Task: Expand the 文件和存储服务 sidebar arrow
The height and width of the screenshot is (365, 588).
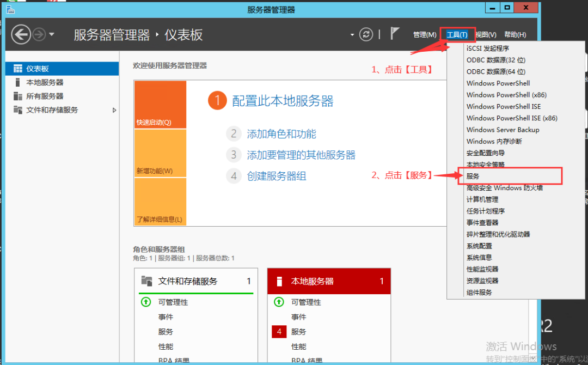Action: click(114, 110)
